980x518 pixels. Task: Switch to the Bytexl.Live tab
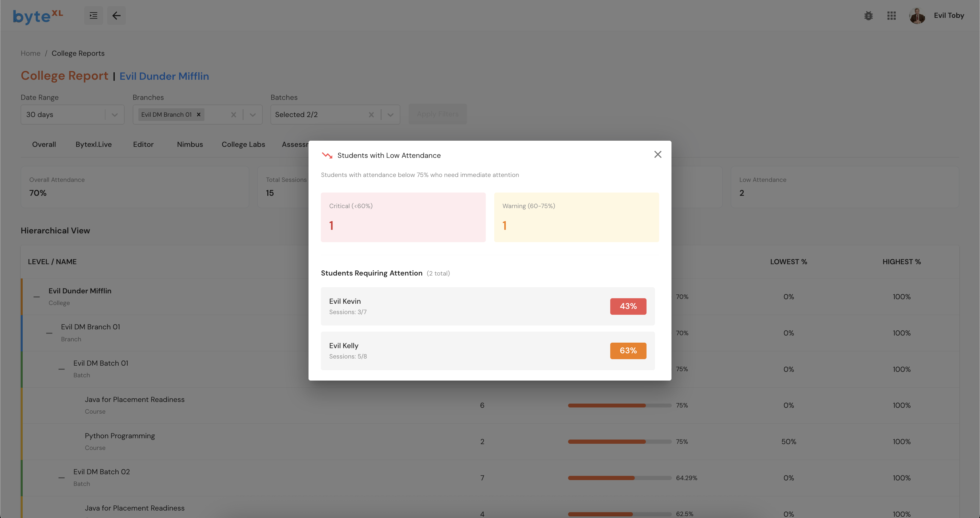[94, 144]
